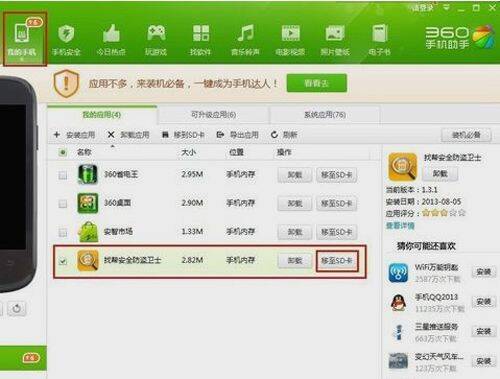
Task: Click the 刷新 refresh toolbar item
Action: tap(284, 135)
